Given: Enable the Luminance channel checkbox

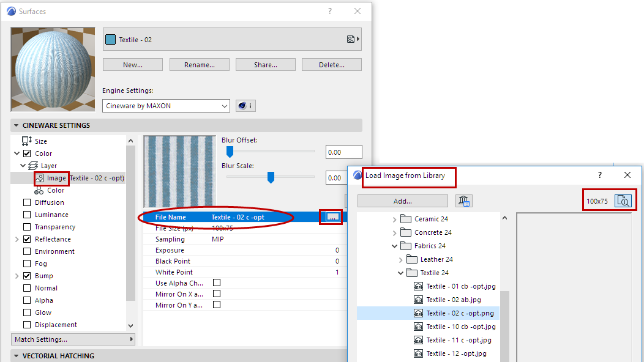Looking at the screenshot, I should (x=27, y=215).
